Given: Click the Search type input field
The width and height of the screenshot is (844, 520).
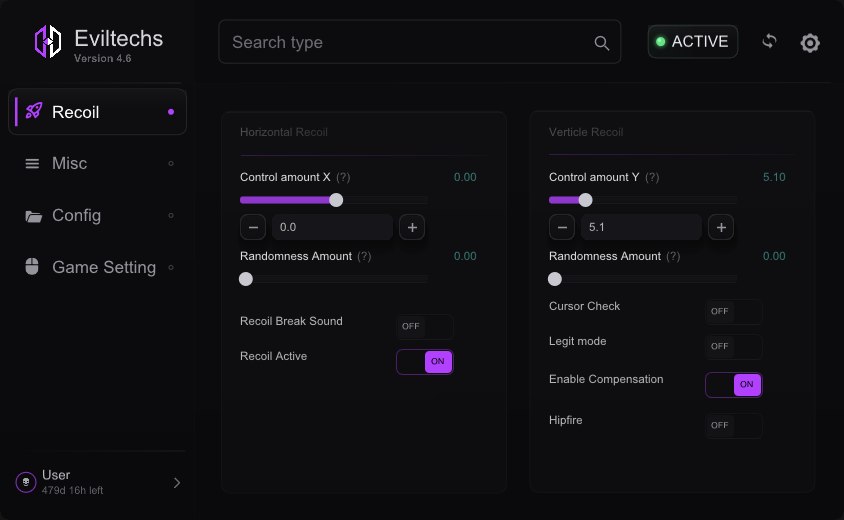Looking at the screenshot, I should click(x=419, y=42).
